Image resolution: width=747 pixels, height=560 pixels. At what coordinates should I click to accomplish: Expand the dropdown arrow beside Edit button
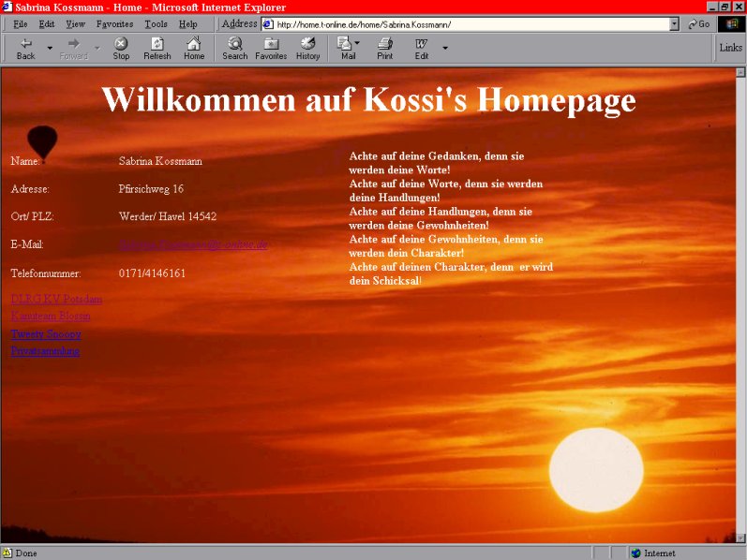click(445, 48)
